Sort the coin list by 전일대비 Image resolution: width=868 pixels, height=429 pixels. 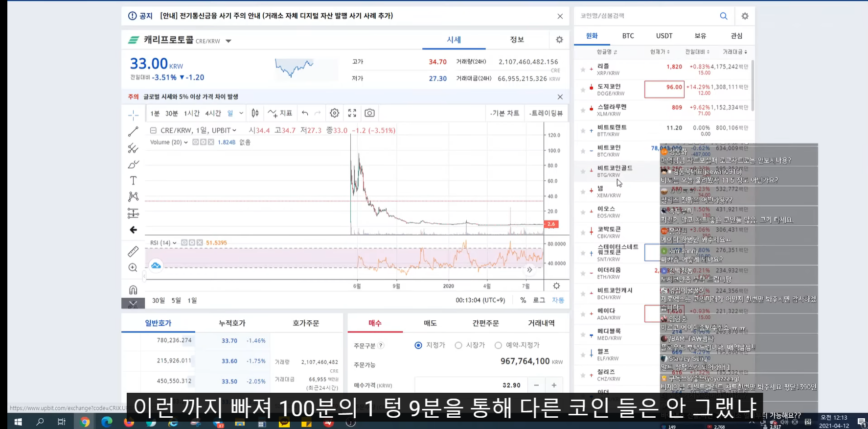click(697, 52)
